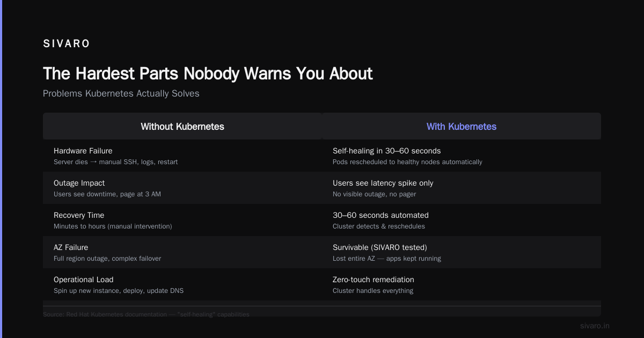Select the 'Operational Load' row title
The width and height of the screenshot is (644, 338).
point(84,280)
